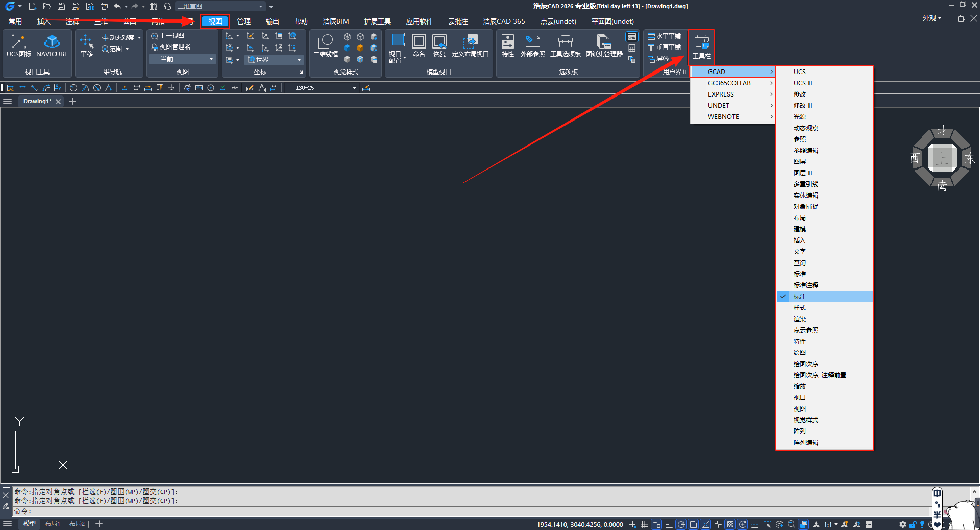980x530 pixels.
Task: Click the 上一视图 button
Action: click(168, 36)
